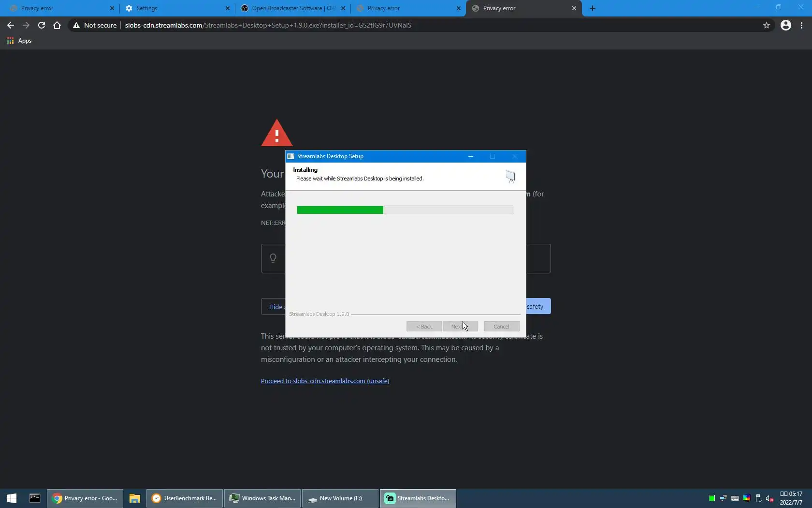
Task: Switch to the Open Broadcaster Software tab
Action: [293, 8]
